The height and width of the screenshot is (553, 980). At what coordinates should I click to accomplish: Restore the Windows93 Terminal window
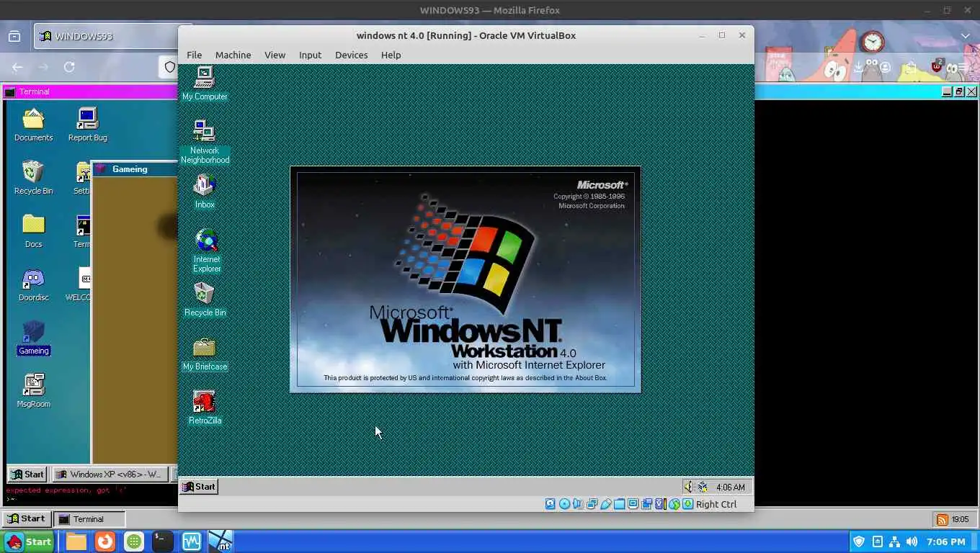point(959,91)
